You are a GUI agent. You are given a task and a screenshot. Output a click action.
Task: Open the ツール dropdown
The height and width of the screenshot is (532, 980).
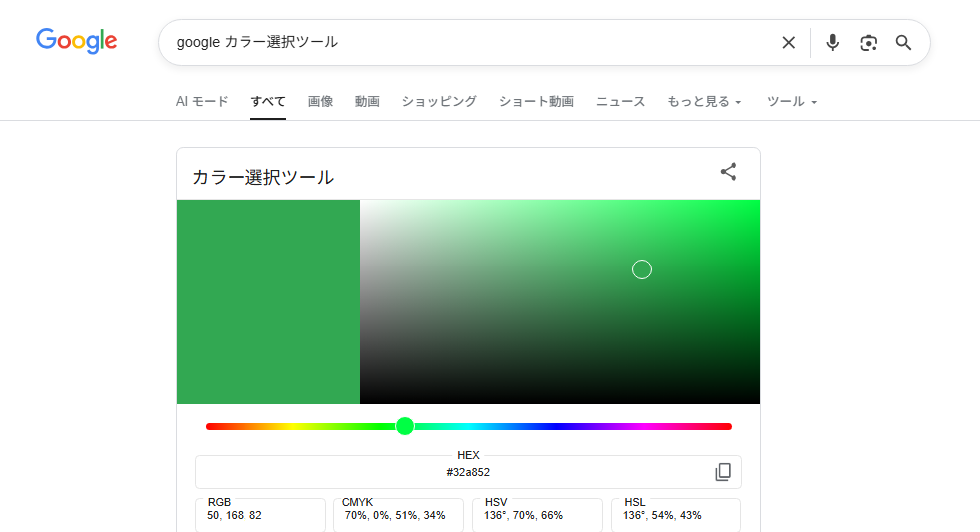click(792, 102)
